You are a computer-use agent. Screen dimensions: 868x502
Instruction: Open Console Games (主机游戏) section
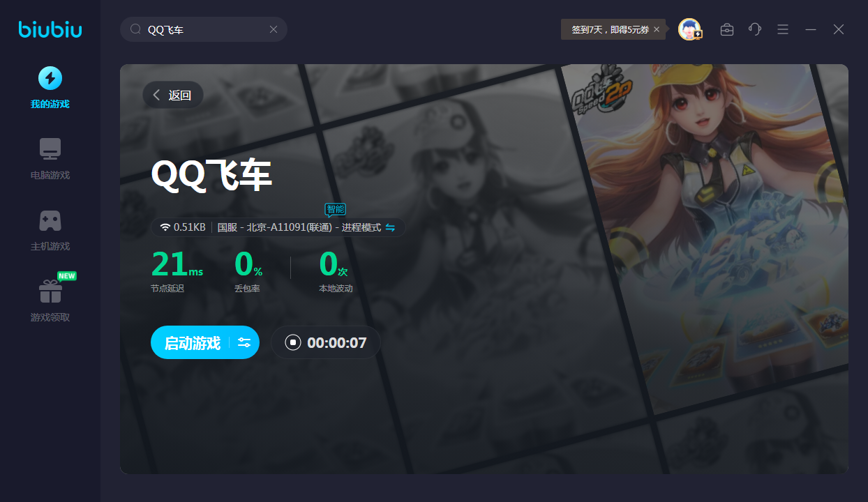point(50,229)
